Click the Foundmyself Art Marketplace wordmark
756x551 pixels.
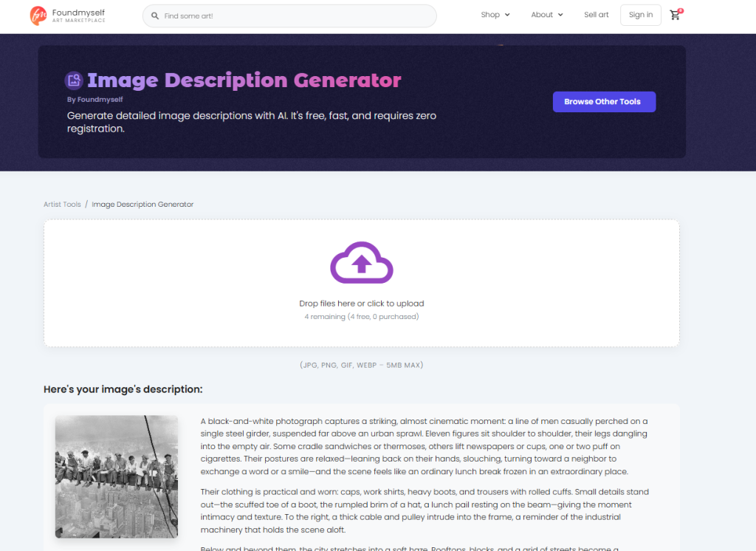[x=79, y=16]
